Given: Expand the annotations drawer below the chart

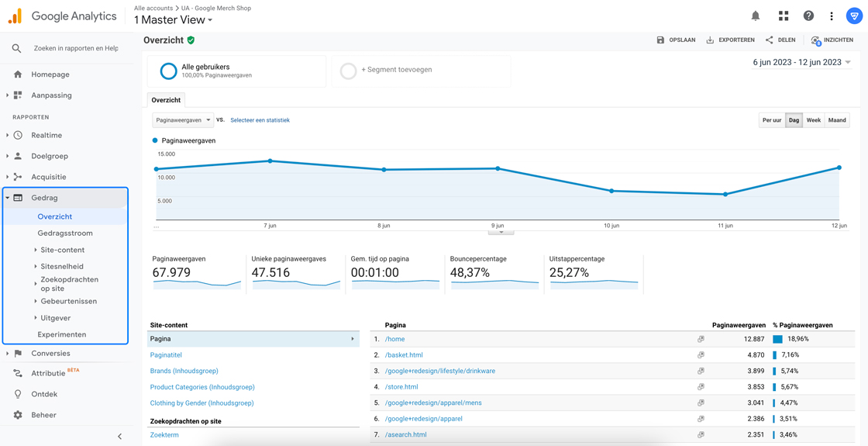Looking at the screenshot, I should coord(501,233).
